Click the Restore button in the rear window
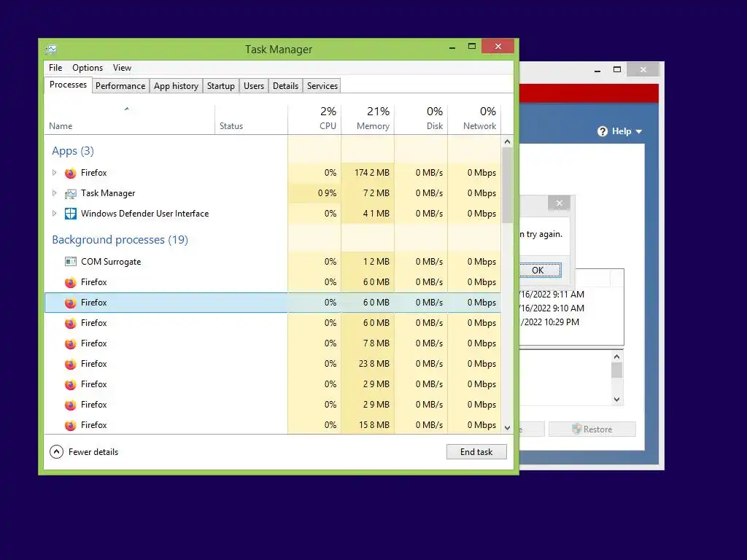This screenshot has height=560, width=747. point(592,429)
